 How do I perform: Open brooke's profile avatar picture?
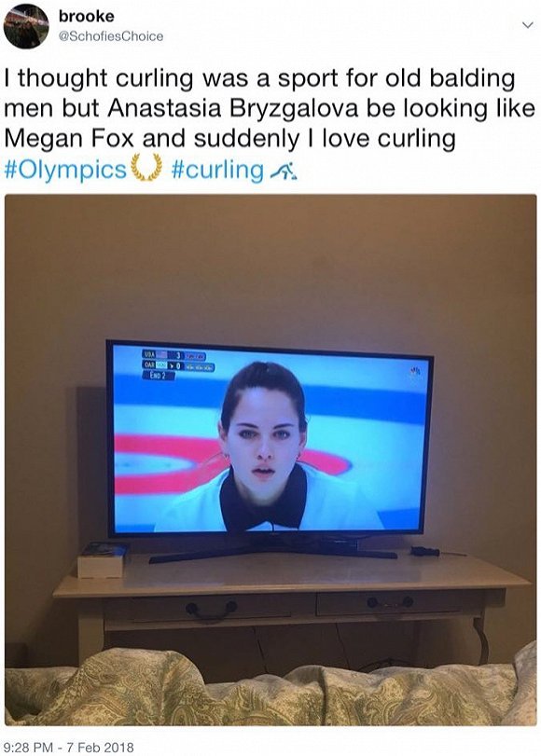26,26
